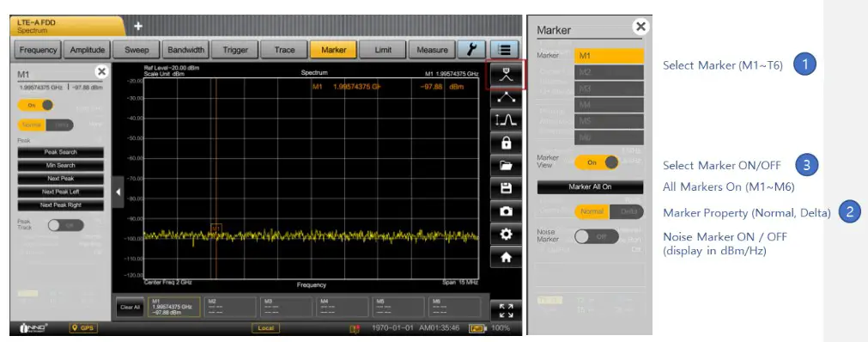This screenshot has width=868, height=342.
Task: Open the wrench tools icon
Action: click(x=471, y=49)
